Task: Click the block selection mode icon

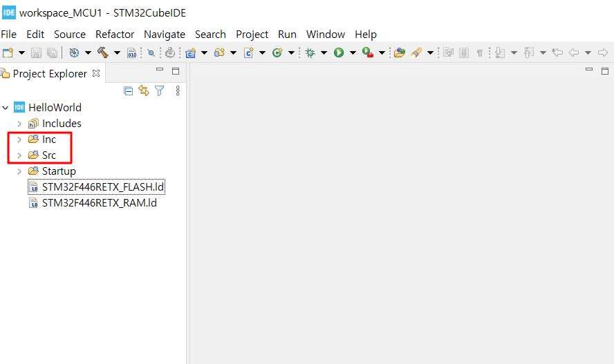Action: (464, 52)
